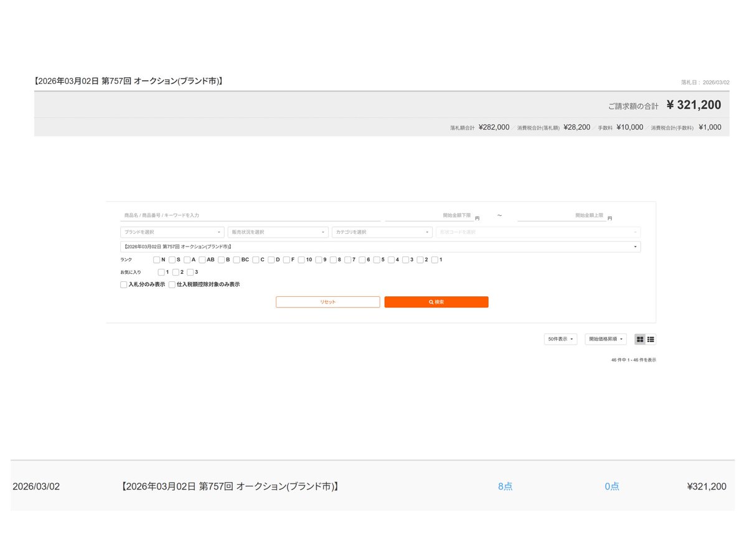Click the 消費税合計(手数料) ¥1,000 value

click(710, 127)
